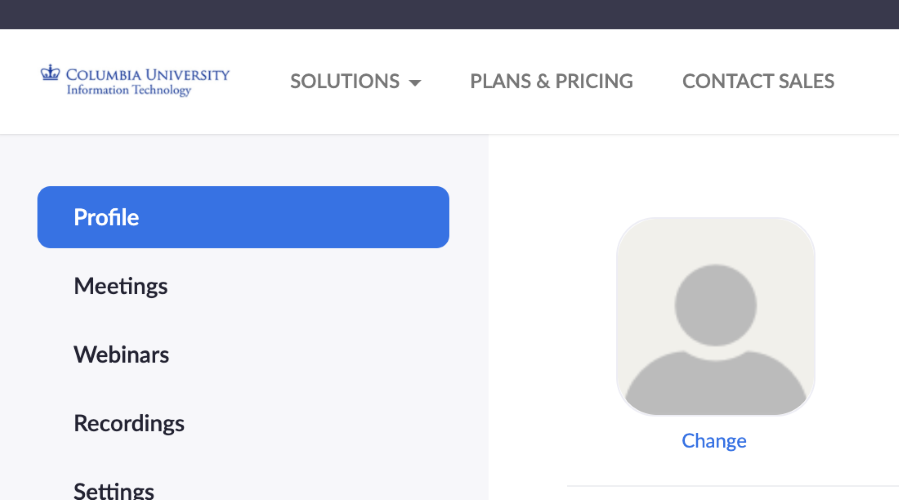Click the profile picture placeholder
899x500 pixels.
716,316
